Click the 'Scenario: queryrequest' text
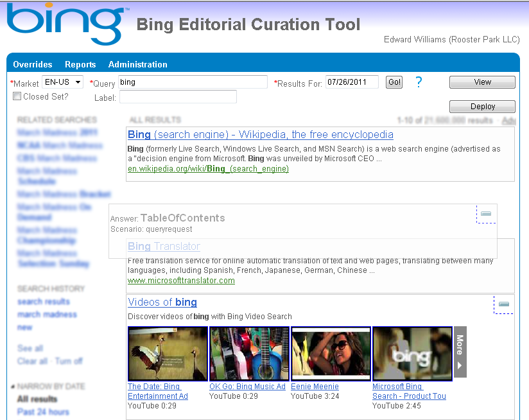This screenshot has height=420, width=529. [151, 229]
